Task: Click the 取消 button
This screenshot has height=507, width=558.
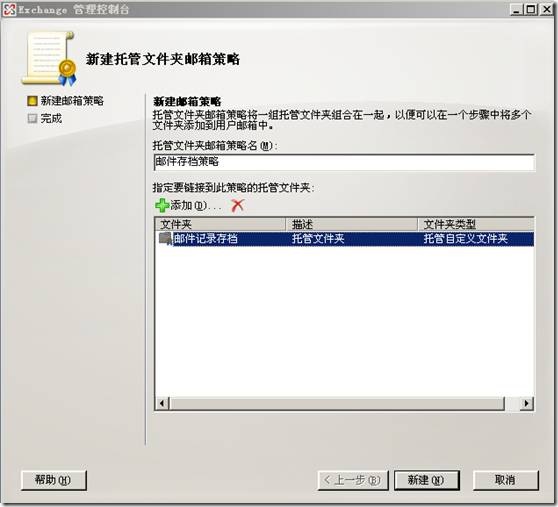Action: tap(505, 480)
